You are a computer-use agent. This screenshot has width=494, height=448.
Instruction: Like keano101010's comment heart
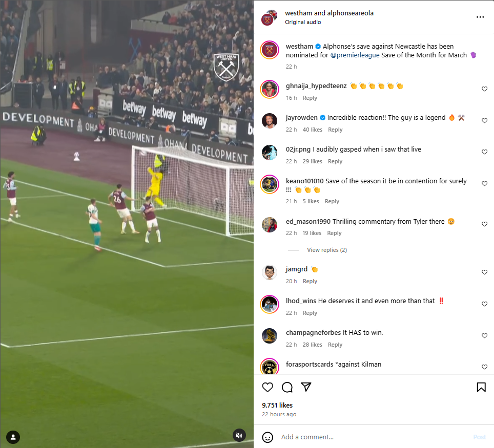pos(485,183)
